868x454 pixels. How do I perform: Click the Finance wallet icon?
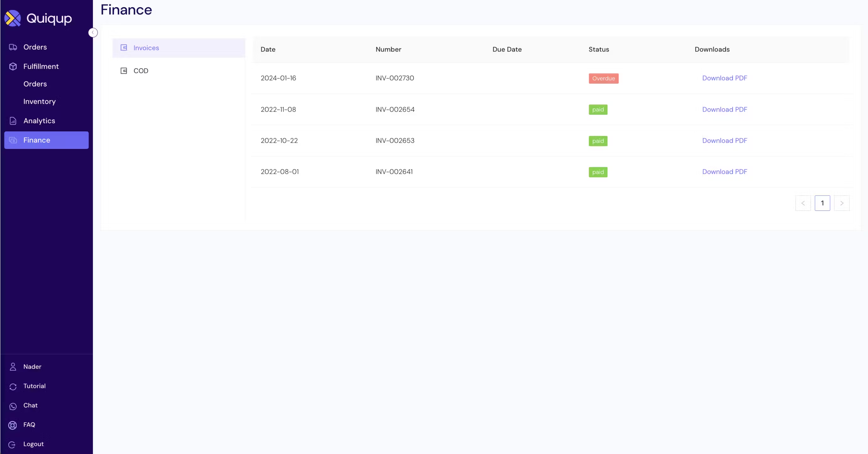pyautogui.click(x=13, y=140)
